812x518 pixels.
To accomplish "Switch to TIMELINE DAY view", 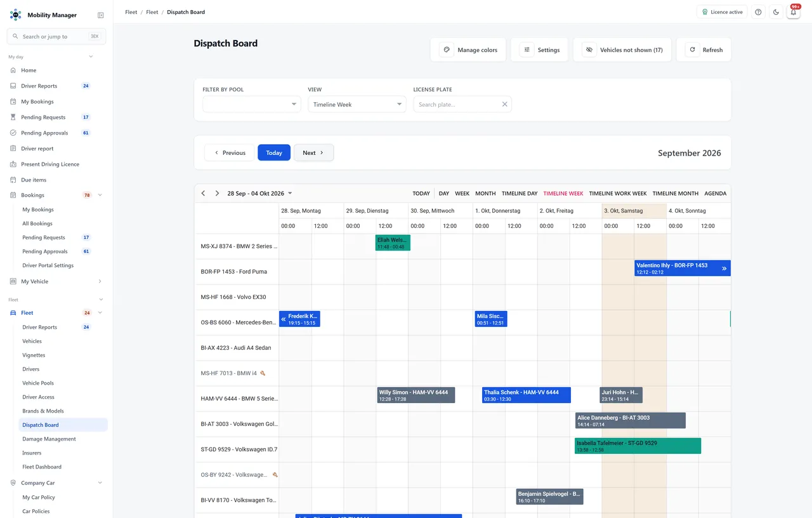I will (x=520, y=193).
